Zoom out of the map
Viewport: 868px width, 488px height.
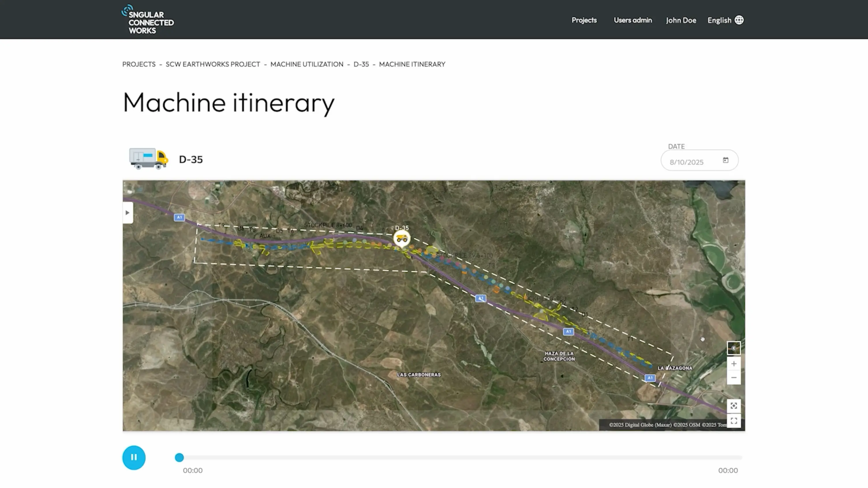tap(734, 378)
